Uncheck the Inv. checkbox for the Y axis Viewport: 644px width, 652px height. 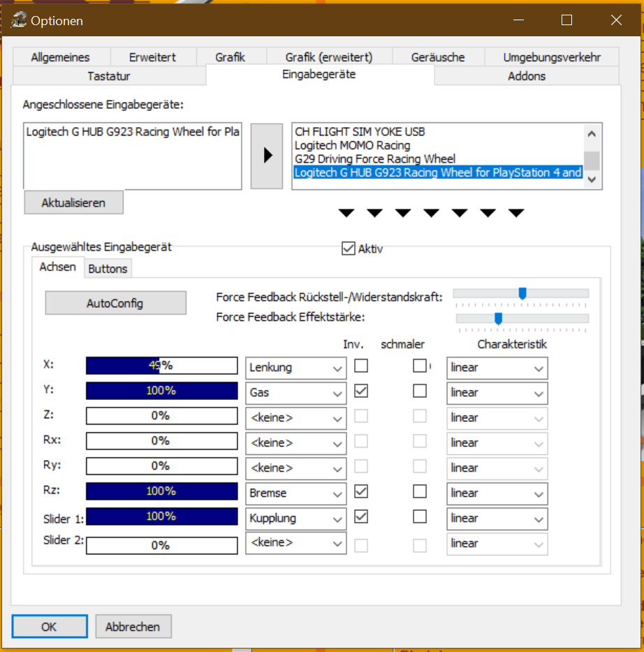tap(361, 392)
